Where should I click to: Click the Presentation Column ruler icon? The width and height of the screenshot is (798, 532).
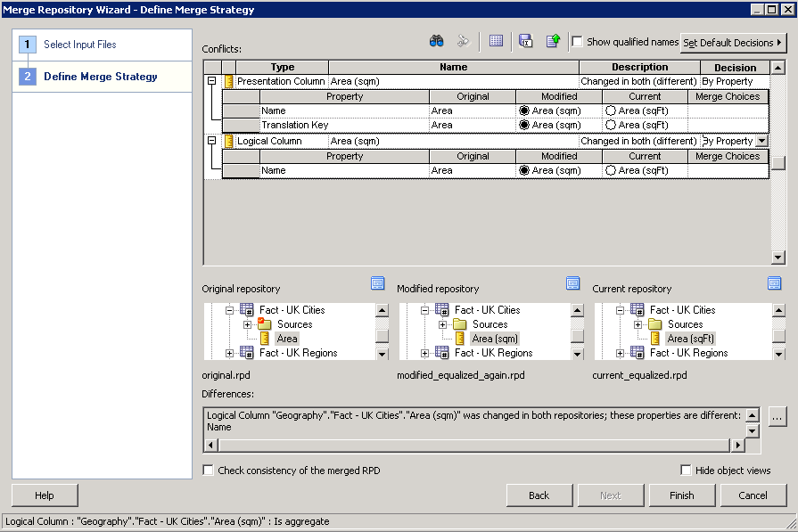(x=229, y=81)
